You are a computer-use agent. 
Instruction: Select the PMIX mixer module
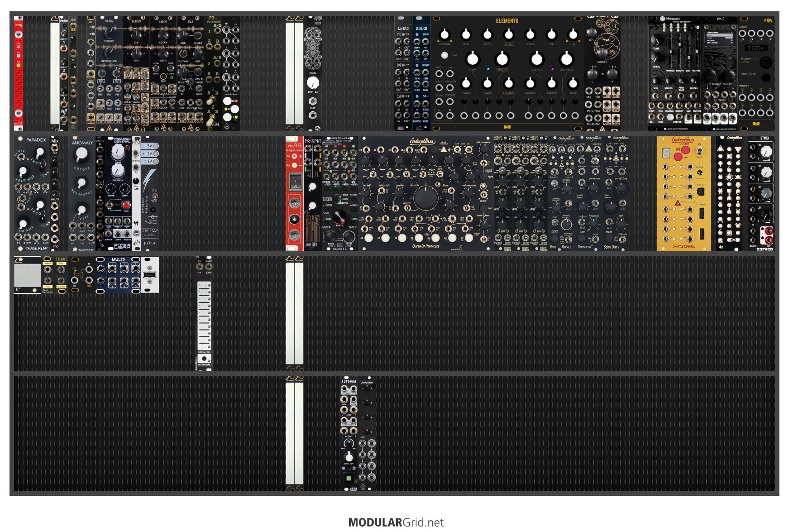(64, 74)
